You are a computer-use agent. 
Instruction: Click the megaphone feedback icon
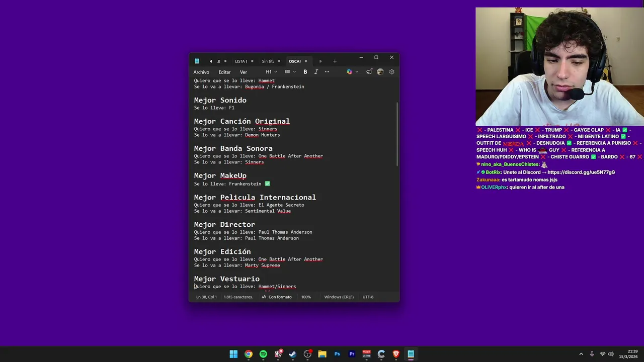369,72
